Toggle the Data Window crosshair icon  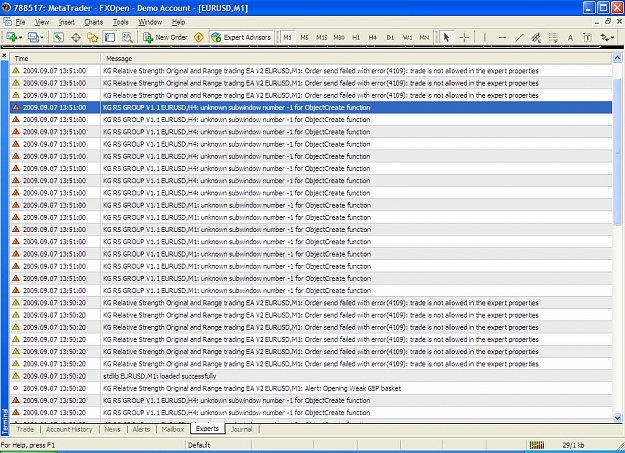click(76, 37)
